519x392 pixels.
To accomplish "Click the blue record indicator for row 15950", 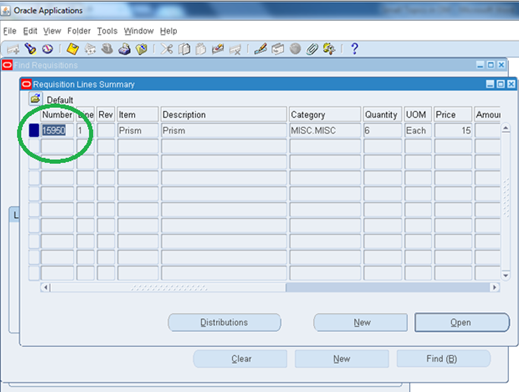I will (34, 130).
